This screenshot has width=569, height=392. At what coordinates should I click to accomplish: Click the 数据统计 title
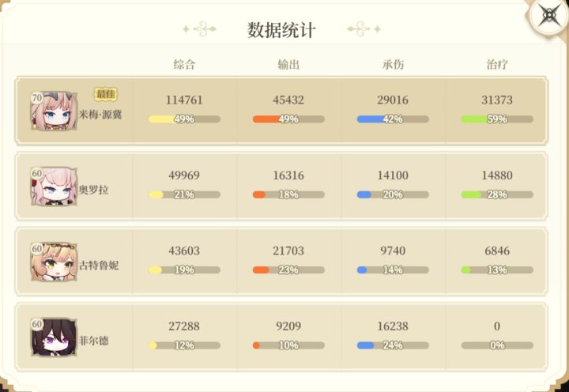tap(281, 30)
